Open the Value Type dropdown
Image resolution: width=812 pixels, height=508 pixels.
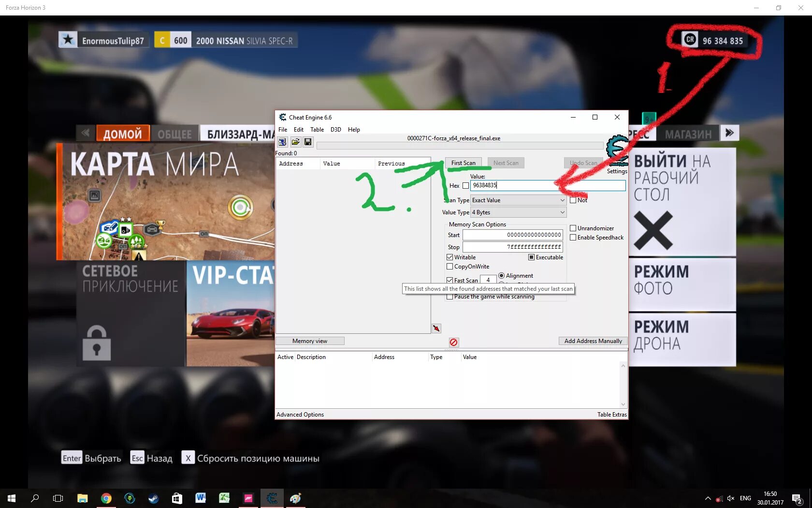point(518,212)
